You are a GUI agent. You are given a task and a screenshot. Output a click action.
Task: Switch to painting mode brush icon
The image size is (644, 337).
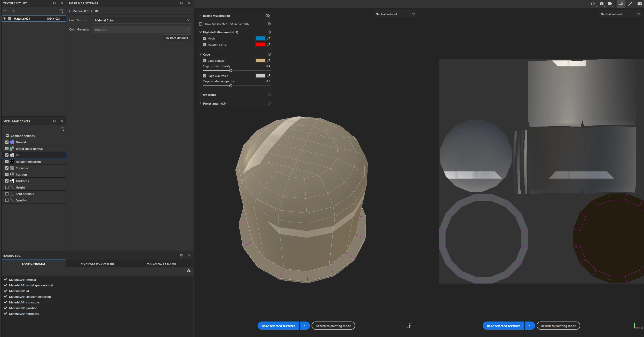click(630, 4)
